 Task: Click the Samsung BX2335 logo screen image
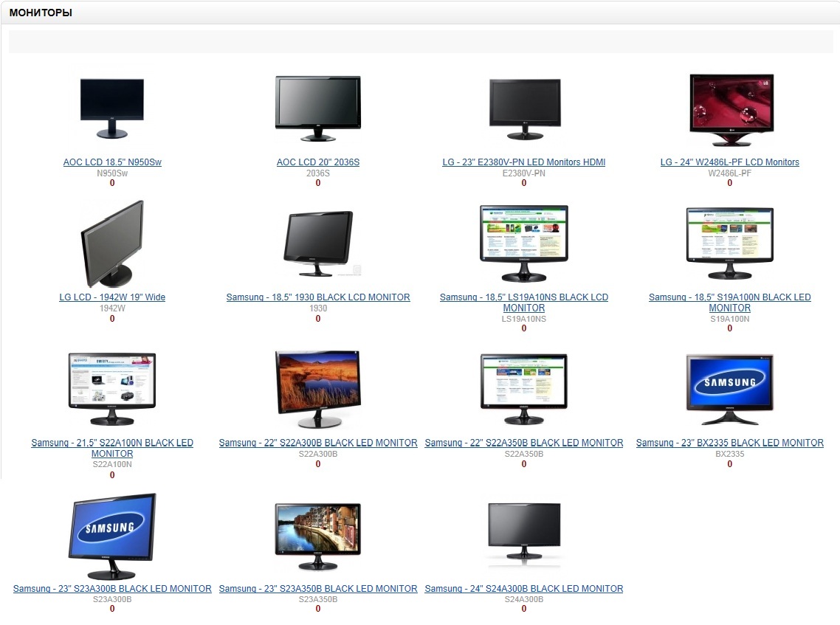tap(729, 390)
